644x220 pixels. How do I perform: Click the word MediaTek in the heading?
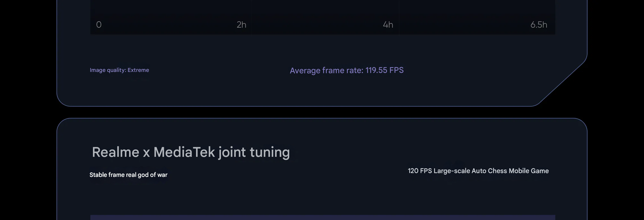184,152
